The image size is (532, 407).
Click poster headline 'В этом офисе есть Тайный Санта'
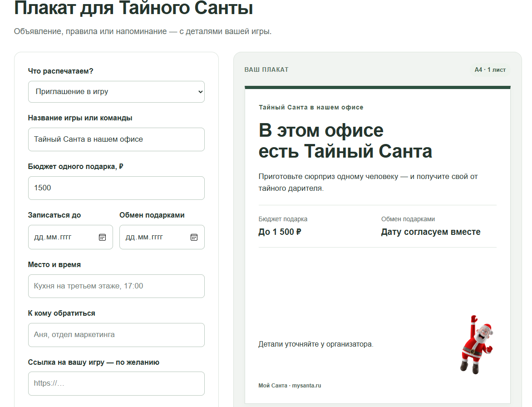[x=345, y=140]
